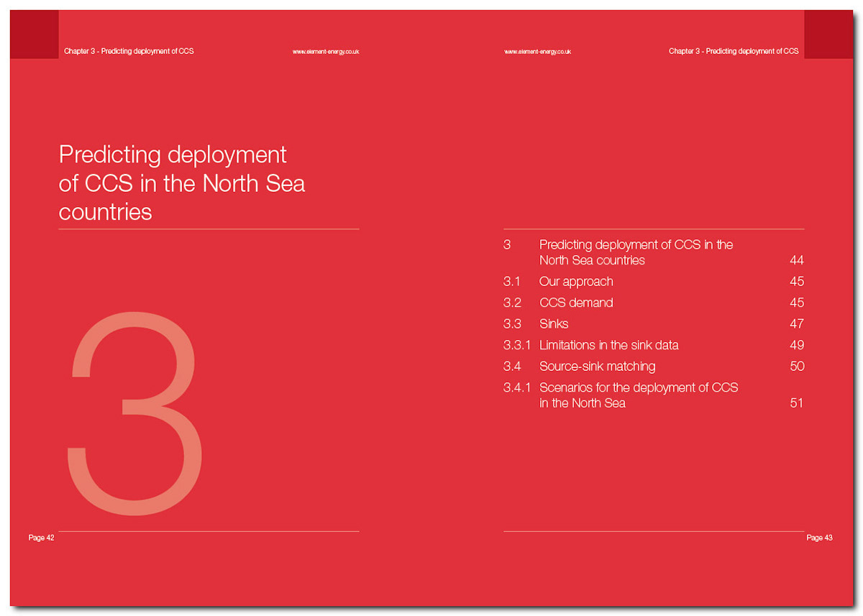Click section number 3.3.1 in the contents
Screen dimensions: 863x616
(517, 345)
